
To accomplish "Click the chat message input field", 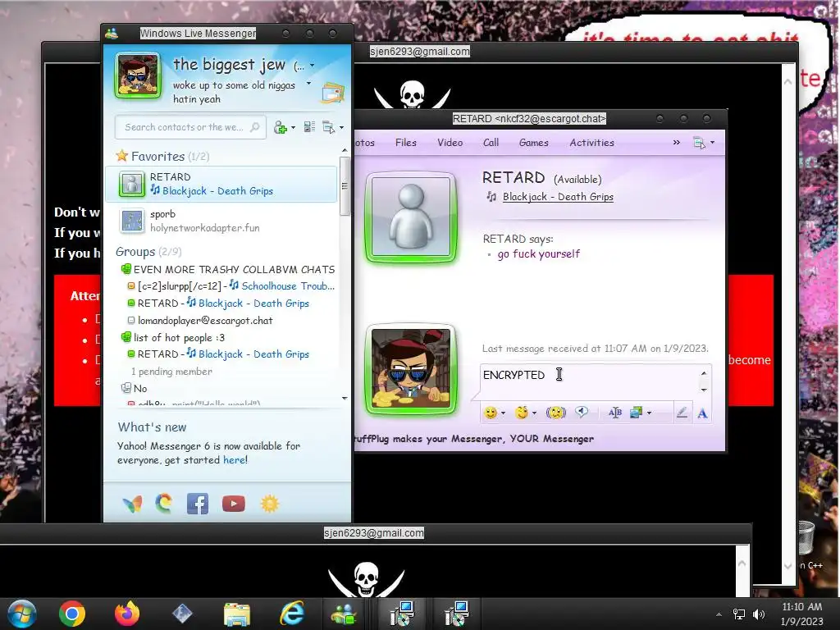I will (x=589, y=381).
